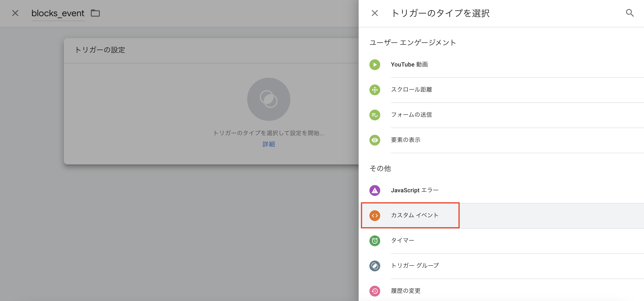Click the 要素の表示 eye icon

tap(375, 140)
